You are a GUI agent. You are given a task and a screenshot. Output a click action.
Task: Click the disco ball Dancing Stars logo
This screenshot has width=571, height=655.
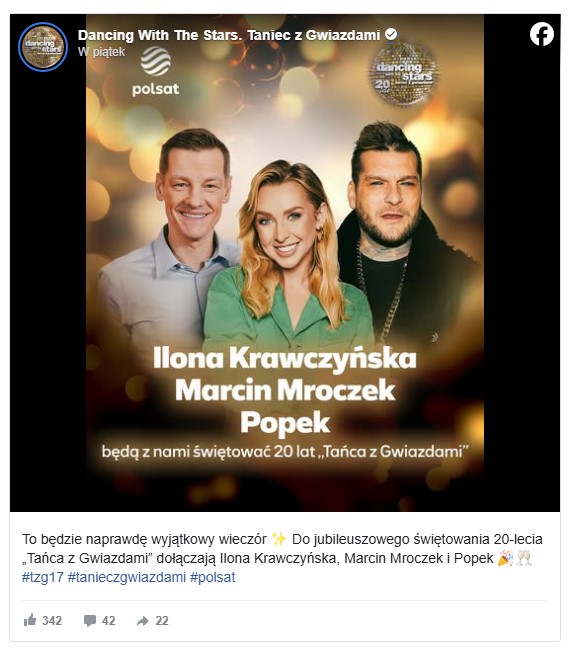coord(403,74)
